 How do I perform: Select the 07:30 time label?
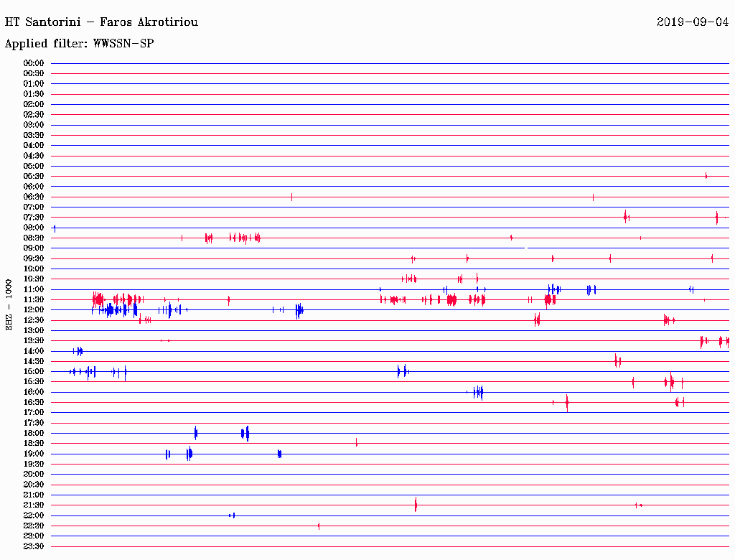(34, 217)
